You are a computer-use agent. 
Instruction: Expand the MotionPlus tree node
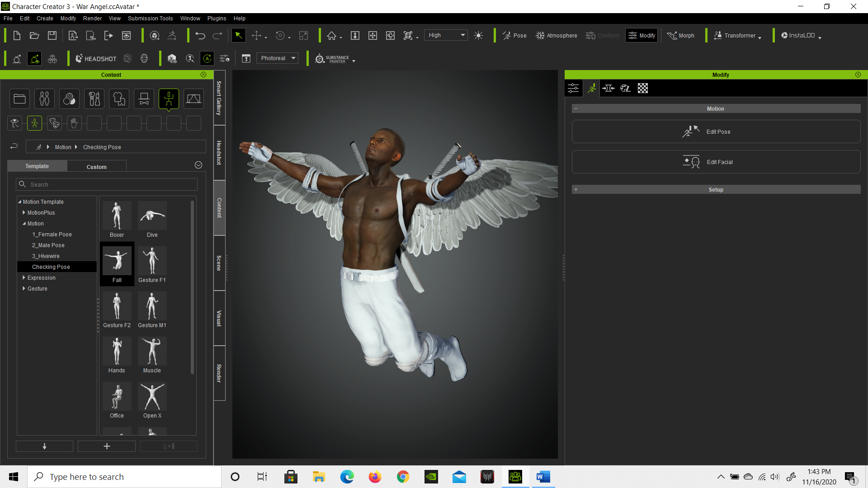point(24,212)
